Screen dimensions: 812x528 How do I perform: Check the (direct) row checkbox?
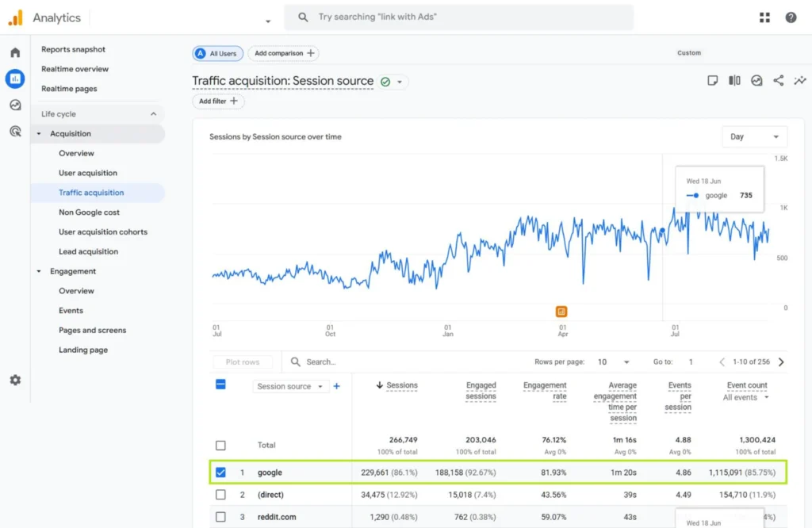[220, 495]
